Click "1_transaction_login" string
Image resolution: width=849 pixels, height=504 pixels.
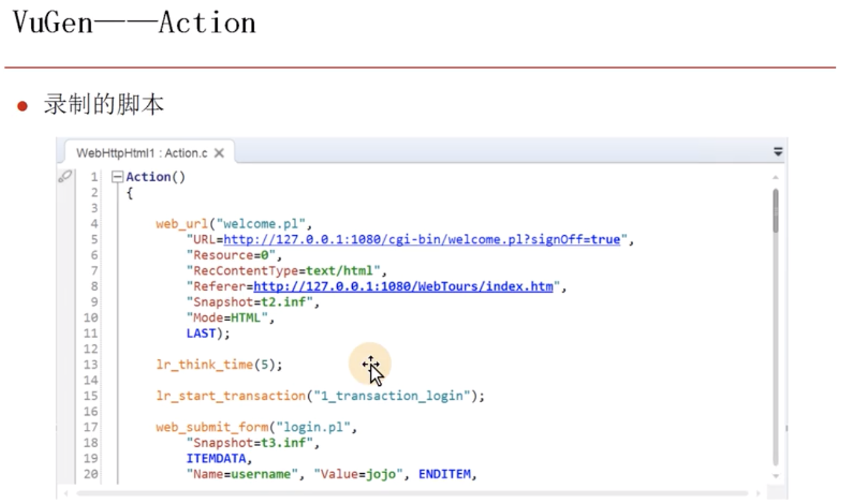(392, 396)
